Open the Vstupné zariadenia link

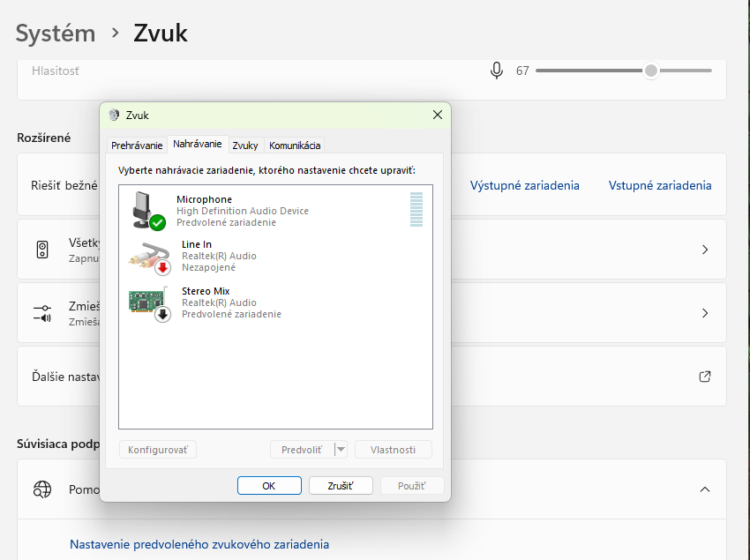tap(659, 185)
